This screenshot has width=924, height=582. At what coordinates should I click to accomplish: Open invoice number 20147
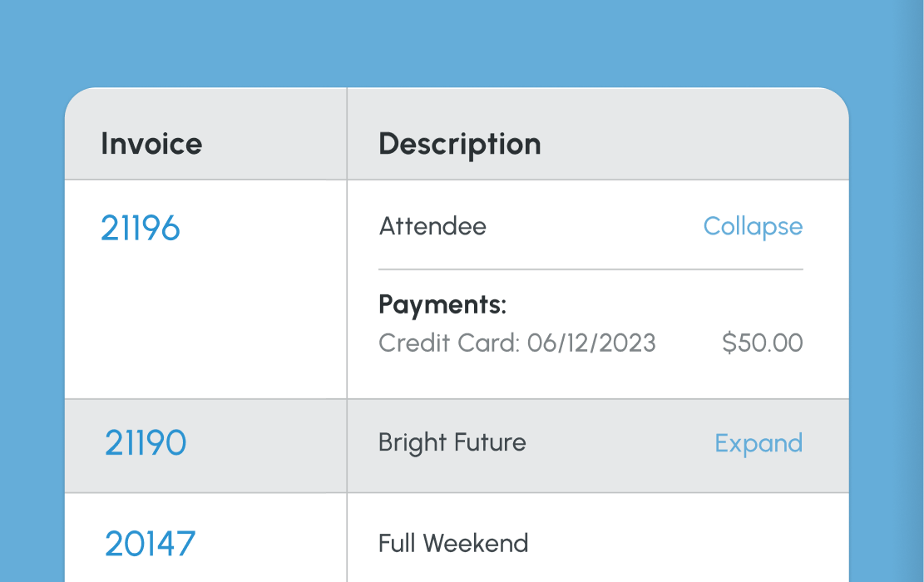click(x=150, y=544)
